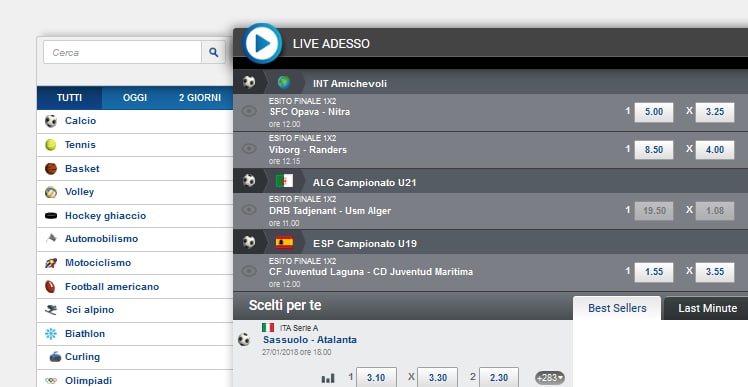Click the globe icon for INT Amichevoli
Image resolution: width=748 pixels, height=387 pixels.
284,83
